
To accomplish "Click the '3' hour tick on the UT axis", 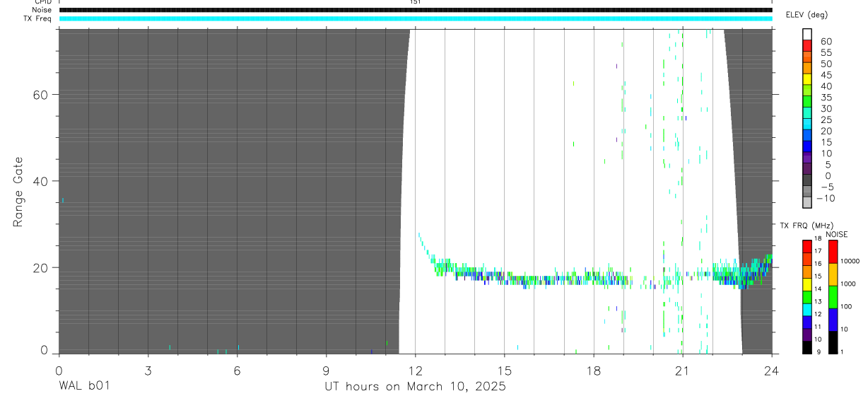I will pos(148,370).
